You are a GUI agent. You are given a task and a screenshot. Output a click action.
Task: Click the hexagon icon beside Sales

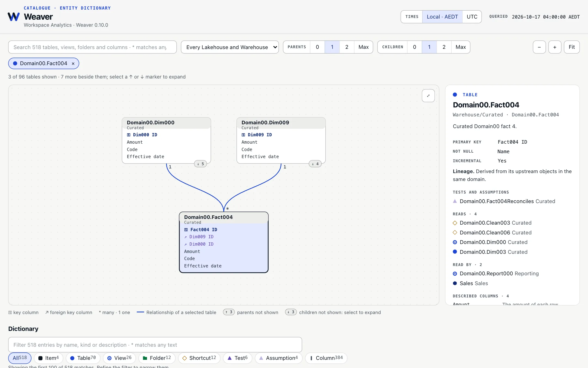click(455, 283)
